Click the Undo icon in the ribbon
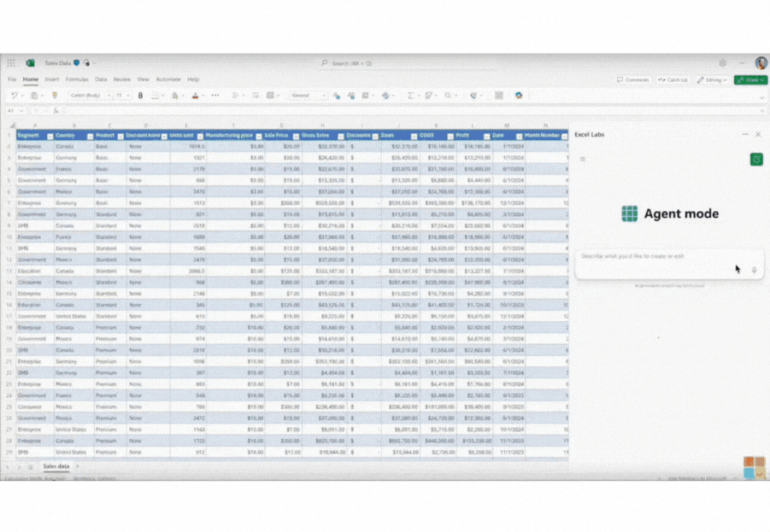The height and width of the screenshot is (532, 770). (x=15, y=96)
